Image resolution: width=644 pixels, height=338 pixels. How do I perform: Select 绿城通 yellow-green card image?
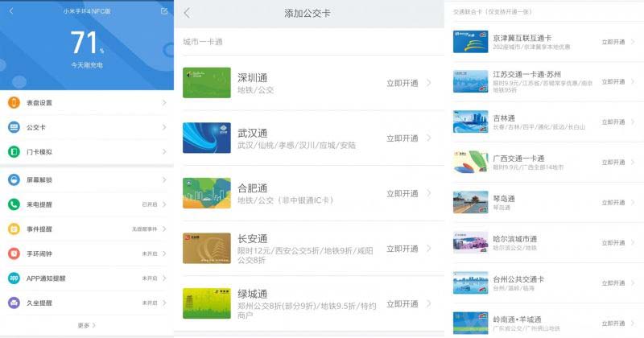(207, 303)
